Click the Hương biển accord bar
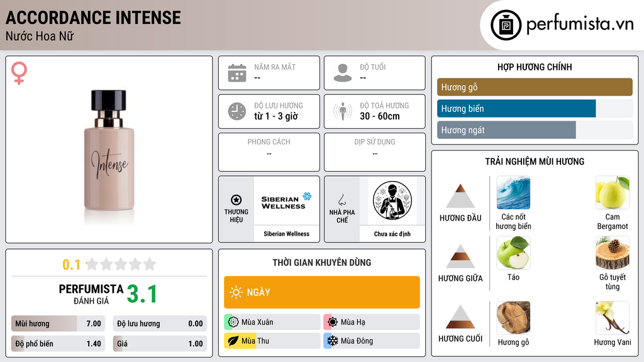Image resolution: width=644 pixels, height=362 pixels. [535, 108]
